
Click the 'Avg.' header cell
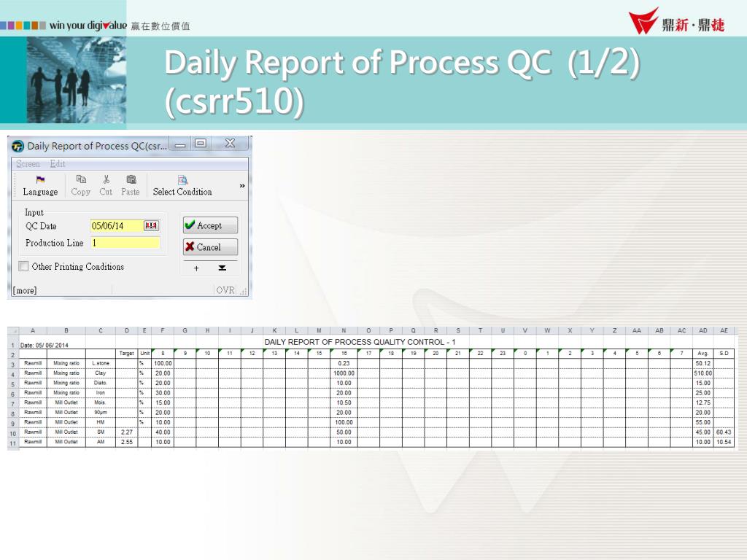pyautogui.click(x=703, y=354)
